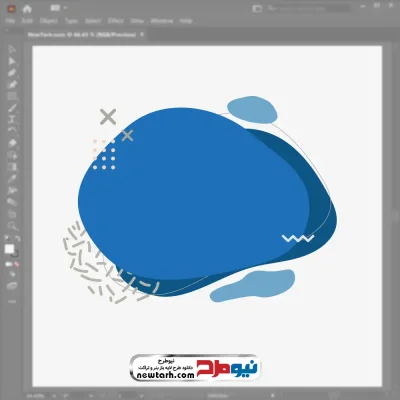
Task: Open the Effect menu
Action: (x=116, y=21)
